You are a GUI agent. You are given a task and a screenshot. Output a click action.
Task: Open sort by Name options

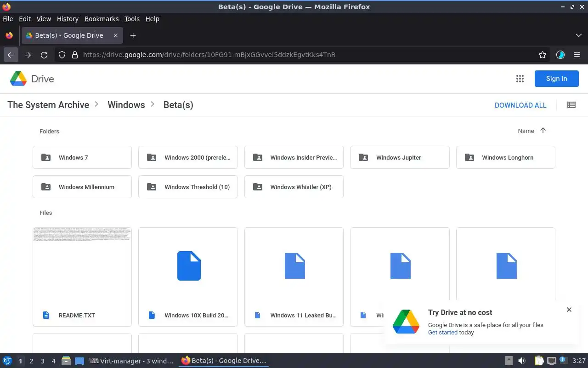tap(526, 131)
